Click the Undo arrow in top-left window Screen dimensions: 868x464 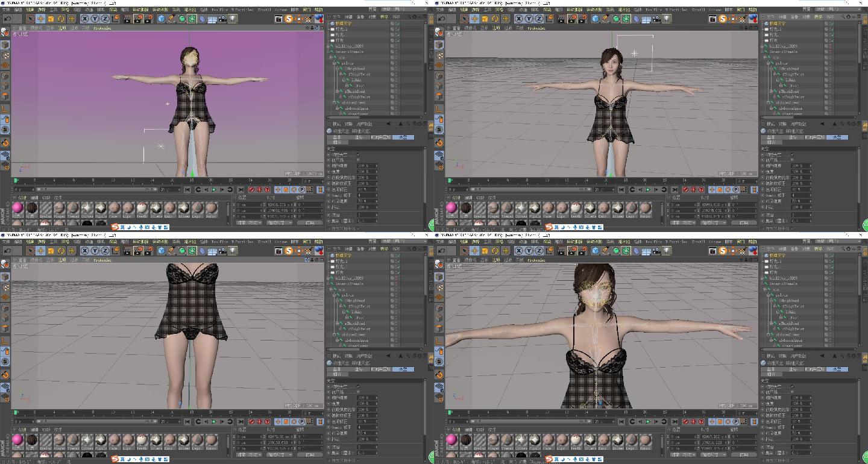[x=7, y=19]
